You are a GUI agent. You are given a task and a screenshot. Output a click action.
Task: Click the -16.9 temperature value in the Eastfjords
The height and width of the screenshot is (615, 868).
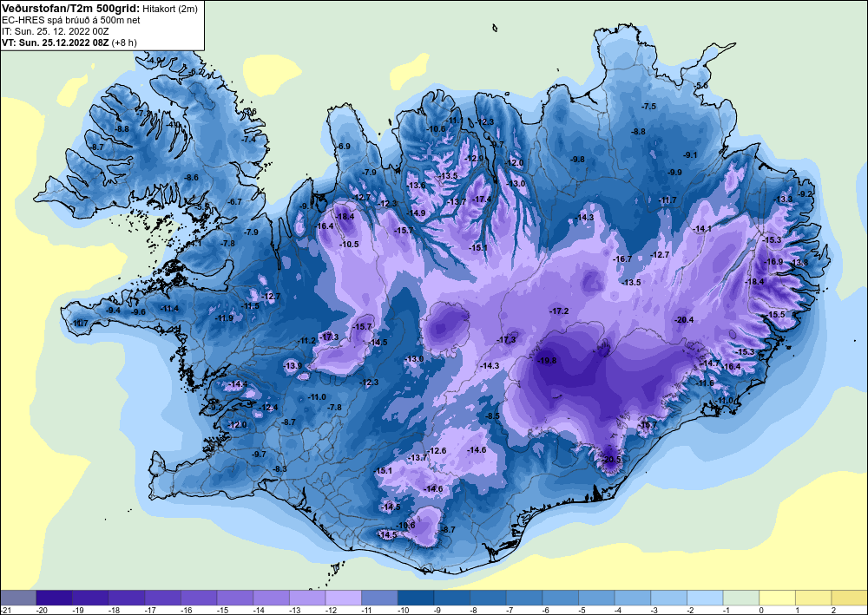(773, 262)
